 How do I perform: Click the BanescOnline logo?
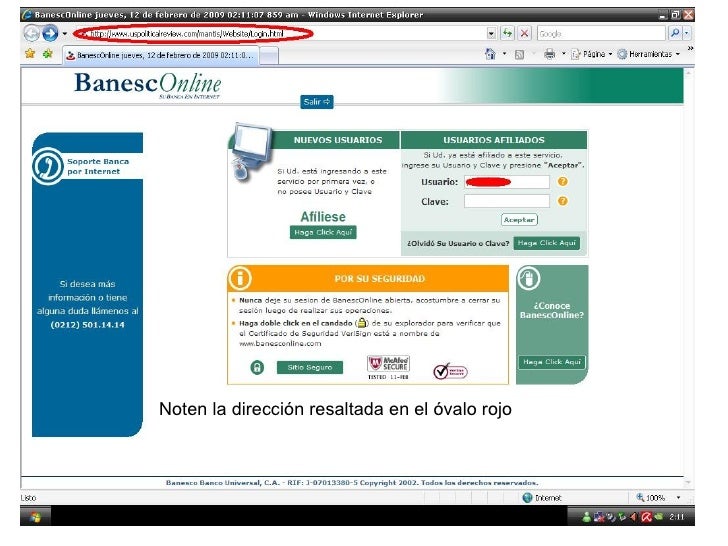click(x=147, y=85)
